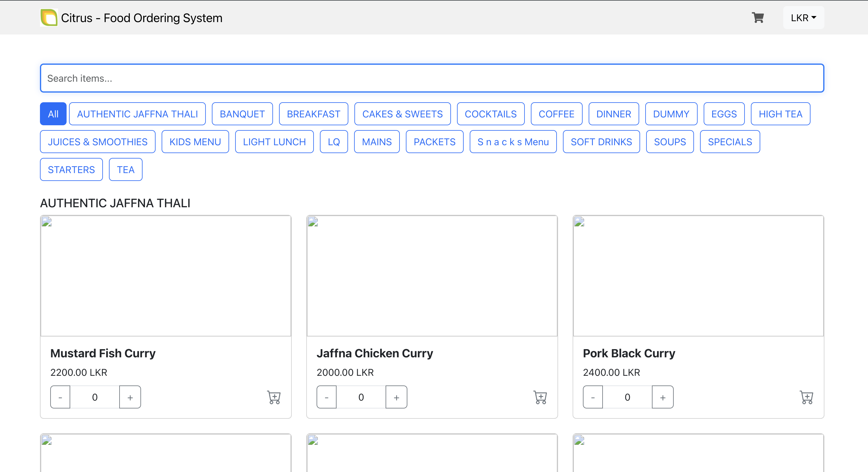Increase Pork Black Curry quantity
The image size is (868, 472).
tap(663, 397)
